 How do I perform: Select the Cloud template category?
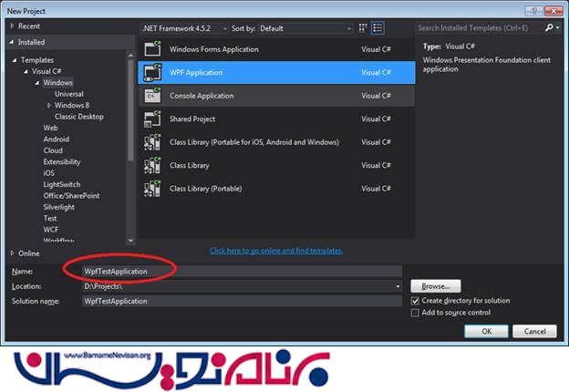click(53, 150)
